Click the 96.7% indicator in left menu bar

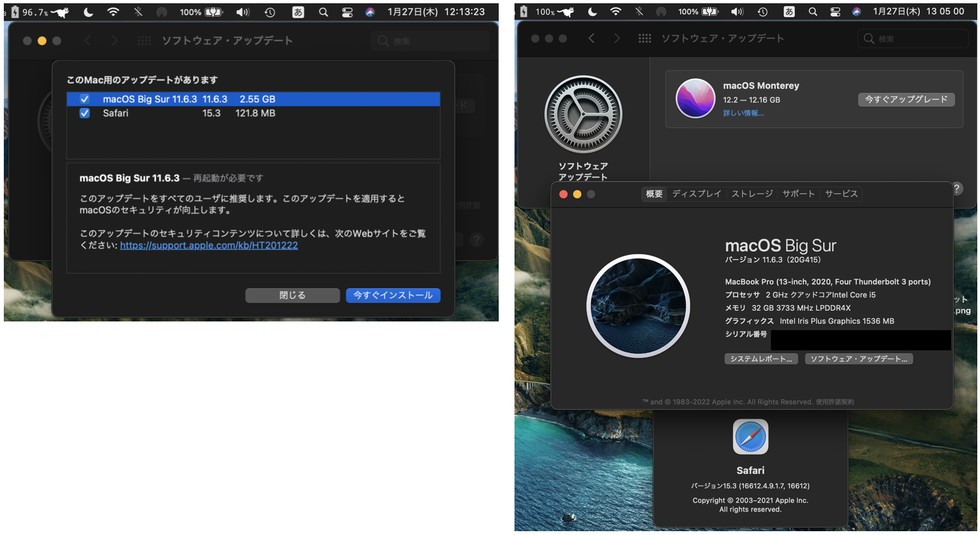tap(34, 12)
